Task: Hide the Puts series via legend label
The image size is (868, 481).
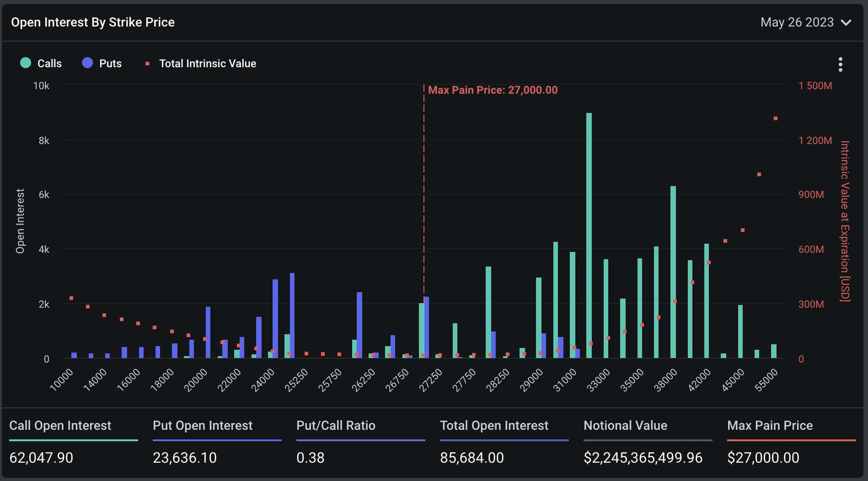Action: 110,64
